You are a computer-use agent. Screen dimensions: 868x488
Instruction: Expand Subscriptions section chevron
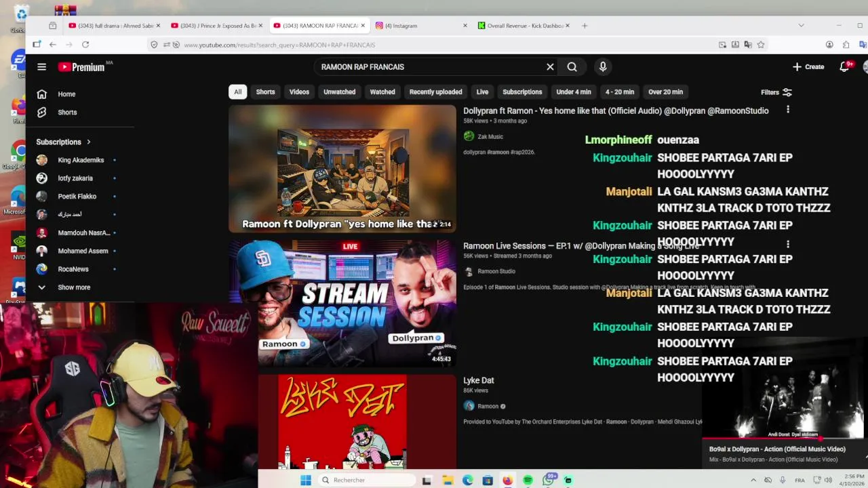click(88, 142)
